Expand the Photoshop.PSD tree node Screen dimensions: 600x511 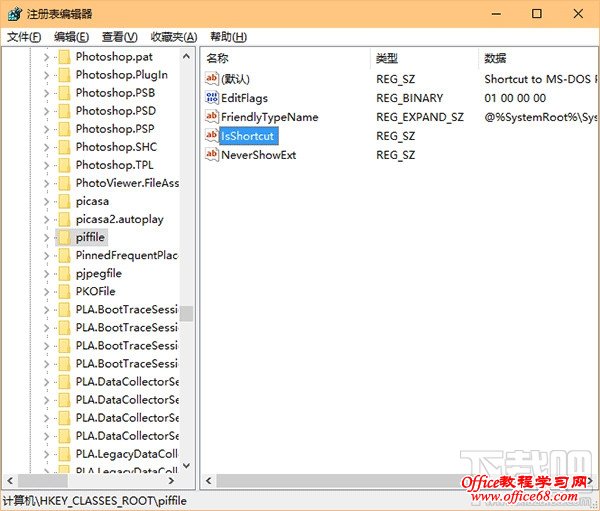[x=46, y=111]
